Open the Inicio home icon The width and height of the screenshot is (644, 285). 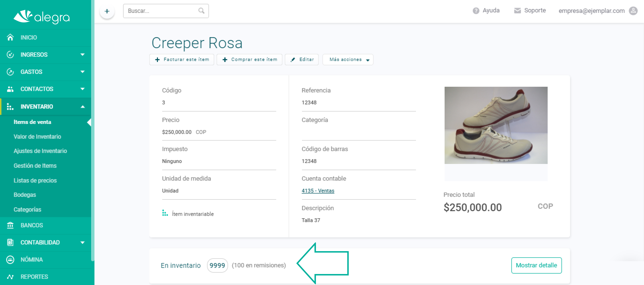(10, 37)
